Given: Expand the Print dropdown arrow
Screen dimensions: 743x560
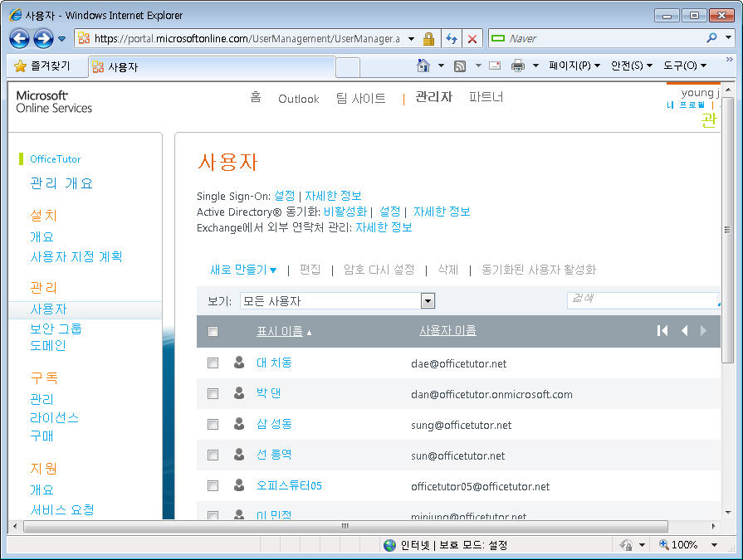Looking at the screenshot, I should pyautogui.click(x=536, y=66).
